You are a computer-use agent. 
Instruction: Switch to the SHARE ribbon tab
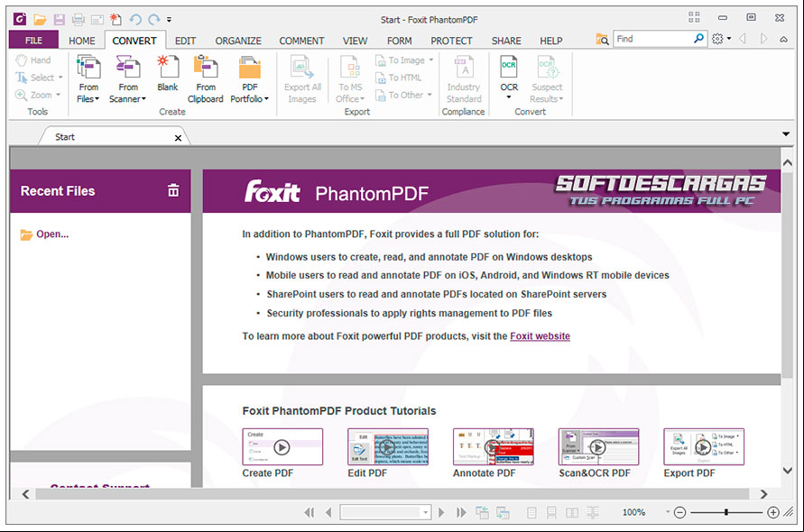506,41
